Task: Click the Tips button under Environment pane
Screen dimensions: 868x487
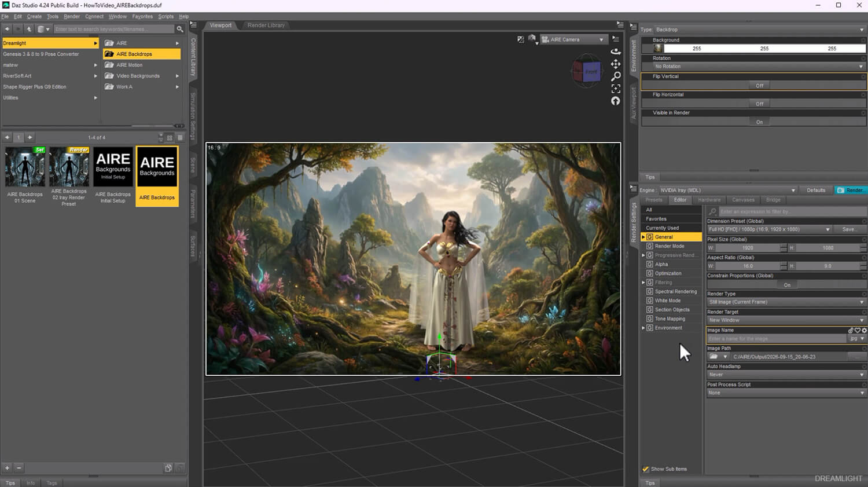Action: point(650,177)
